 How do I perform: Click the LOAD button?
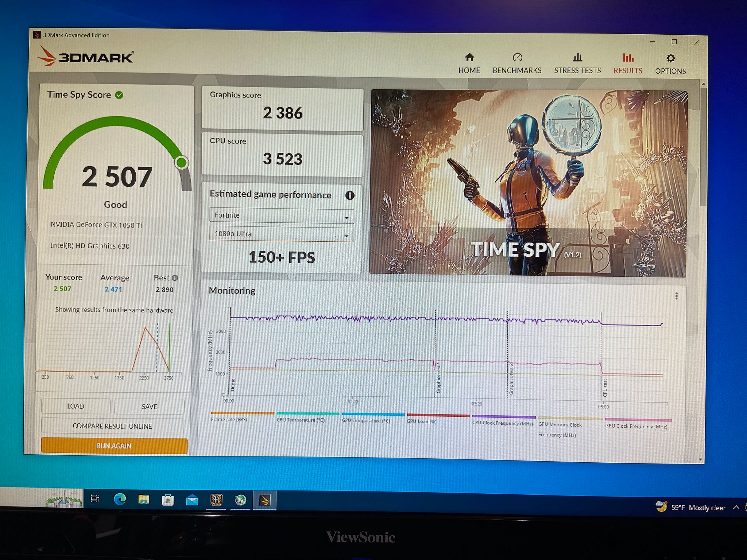(76, 406)
